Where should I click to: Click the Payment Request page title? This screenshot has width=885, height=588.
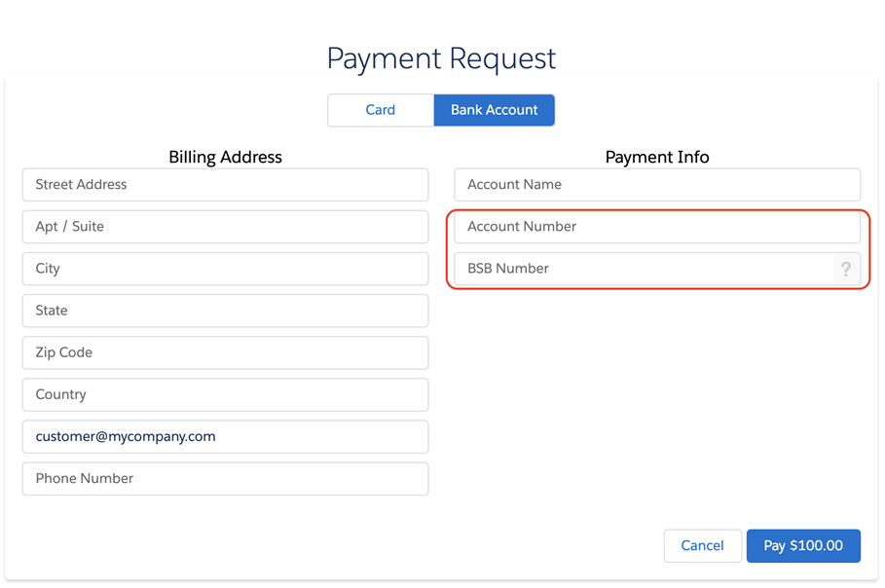point(441,58)
